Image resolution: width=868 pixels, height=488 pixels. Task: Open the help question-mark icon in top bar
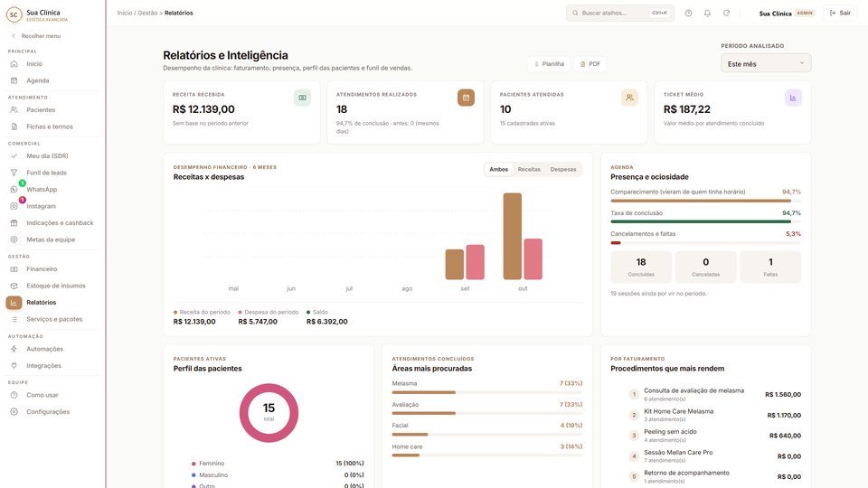688,13
